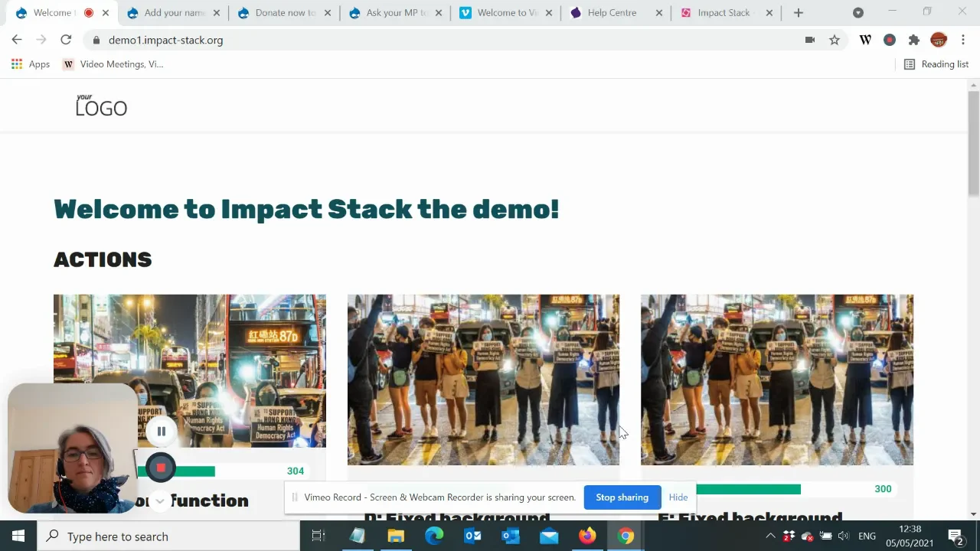Switch to the 'Ask your MP' tab

[395, 12]
